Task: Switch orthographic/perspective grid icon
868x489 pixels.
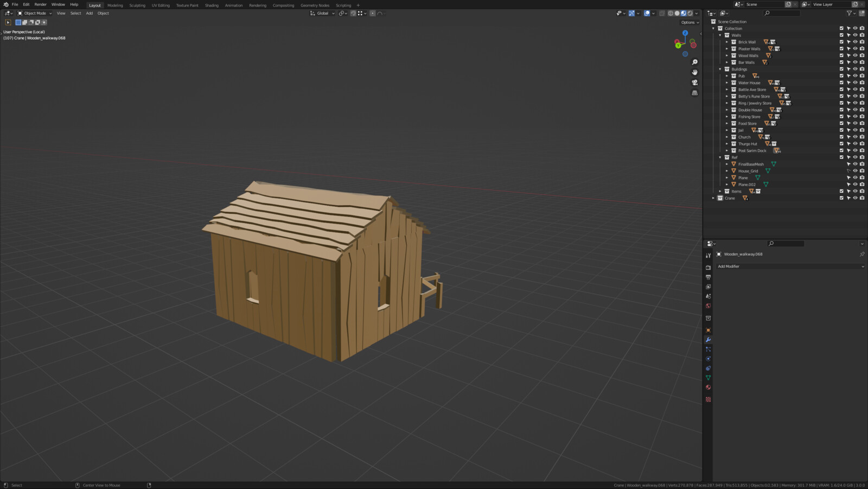Action: coord(694,93)
